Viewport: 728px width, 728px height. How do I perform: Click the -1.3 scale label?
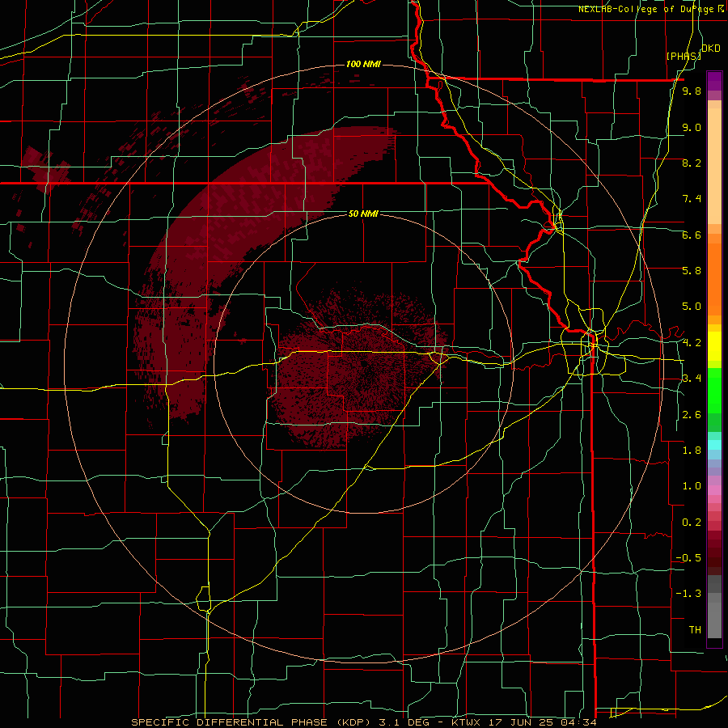688,594
